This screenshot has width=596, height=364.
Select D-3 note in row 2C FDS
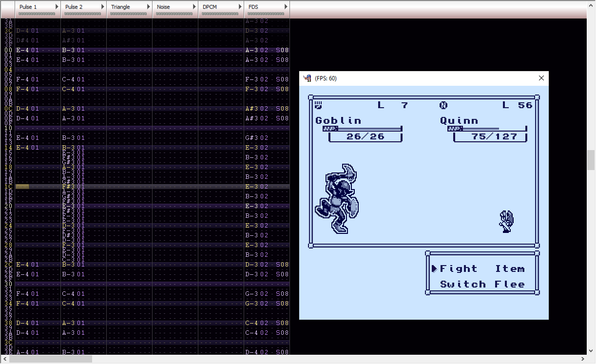coord(251,265)
